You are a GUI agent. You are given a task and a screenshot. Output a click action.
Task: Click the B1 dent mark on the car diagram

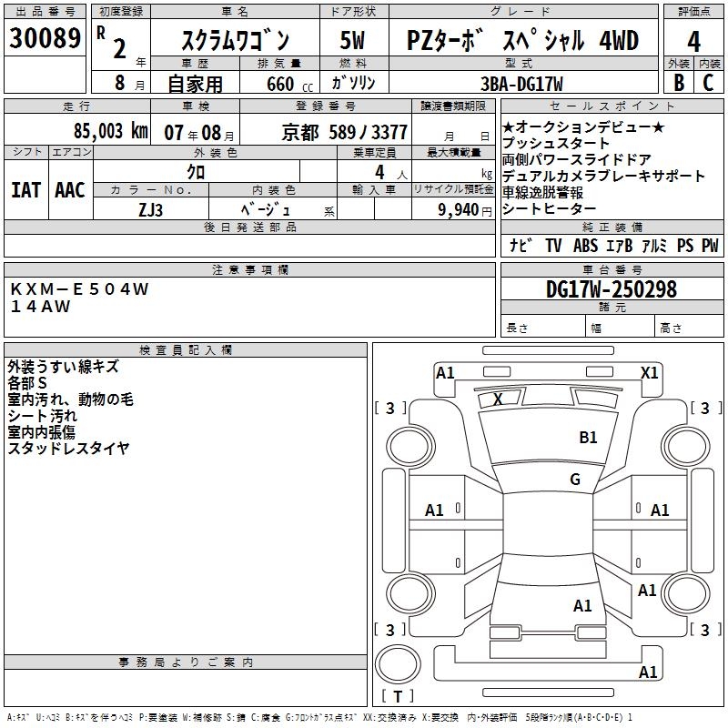(x=589, y=438)
